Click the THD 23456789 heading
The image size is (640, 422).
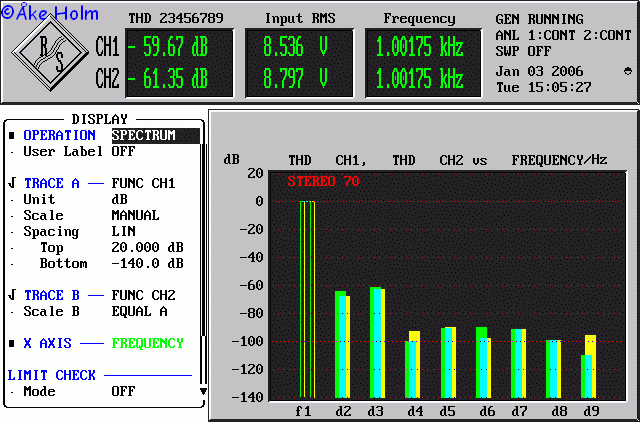176,18
